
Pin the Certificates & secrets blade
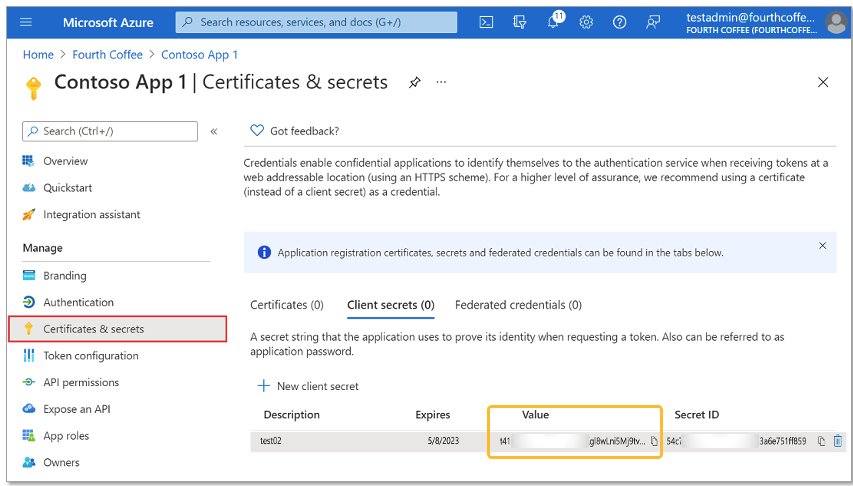coord(415,83)
